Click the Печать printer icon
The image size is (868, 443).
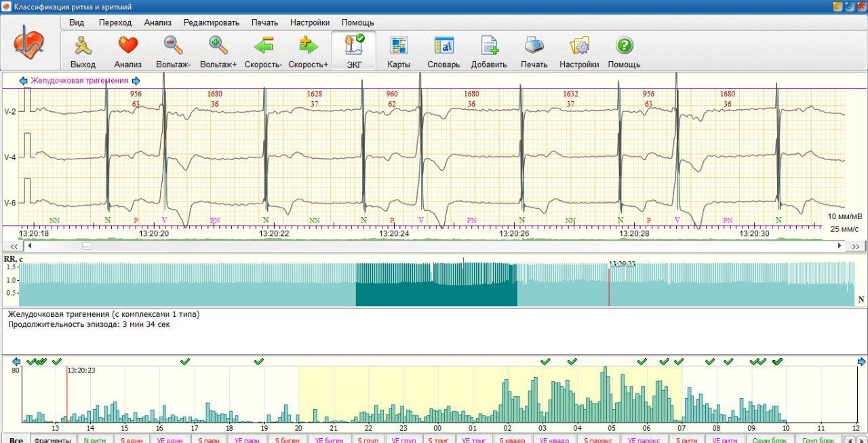pyautogui.click(x=534, y=47)
